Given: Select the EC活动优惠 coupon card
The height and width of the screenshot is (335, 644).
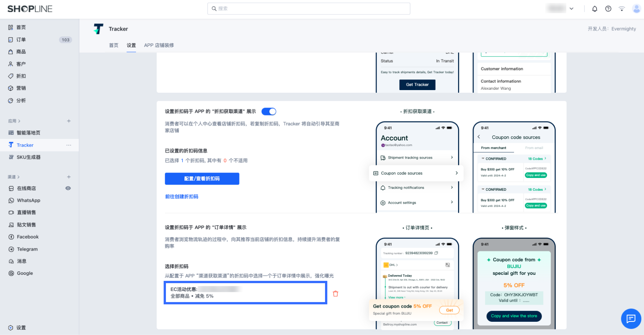Looking at the screenshot, I should pos(245,293).
